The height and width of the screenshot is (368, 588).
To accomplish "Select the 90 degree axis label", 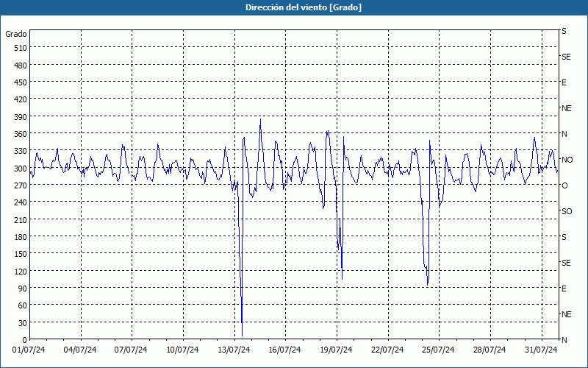I will pos(23,289).
